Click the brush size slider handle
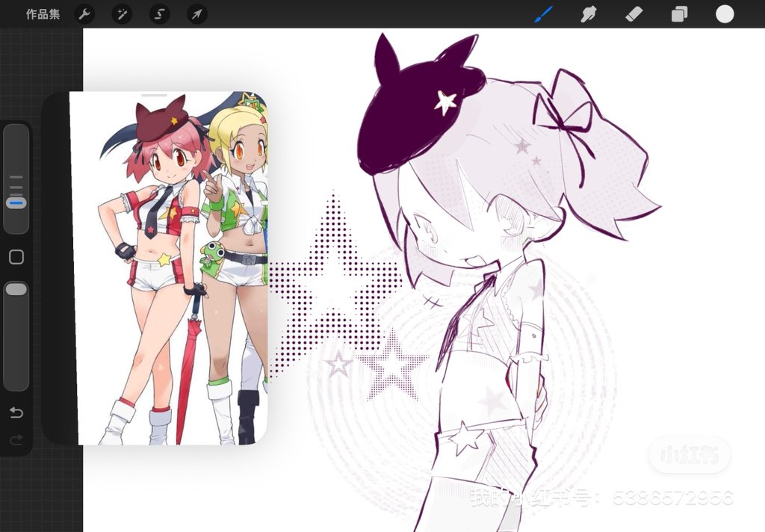Screen dimensions: 765x532 click(16, 202)
